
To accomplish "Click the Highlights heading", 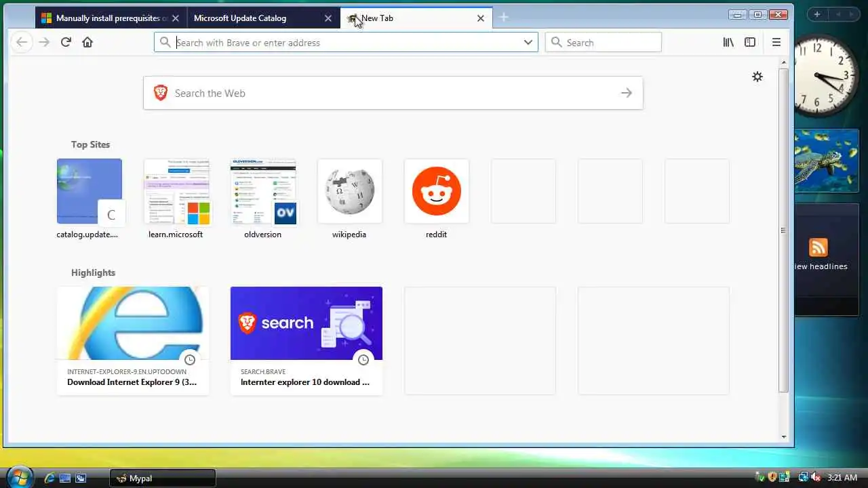I will [x=93, y=272].
